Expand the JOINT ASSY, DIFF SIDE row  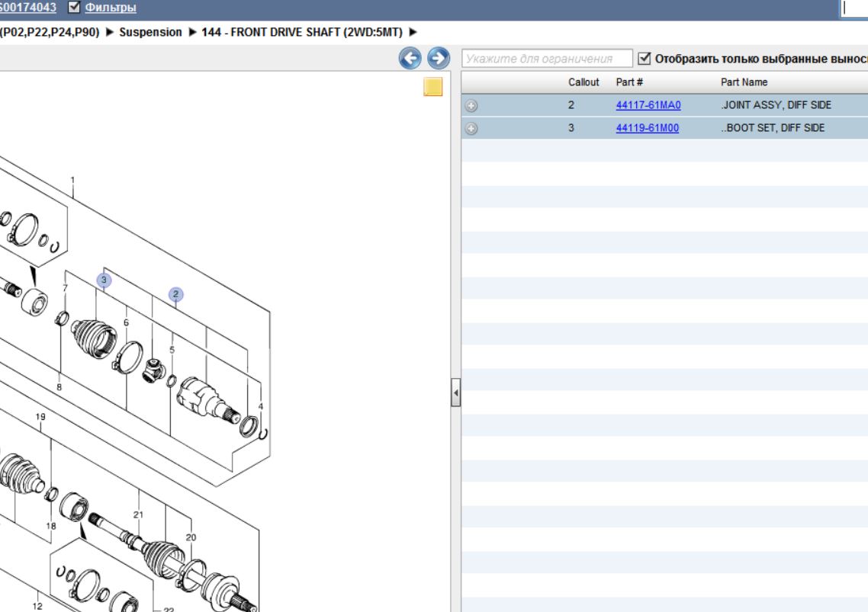click(471, 106)
